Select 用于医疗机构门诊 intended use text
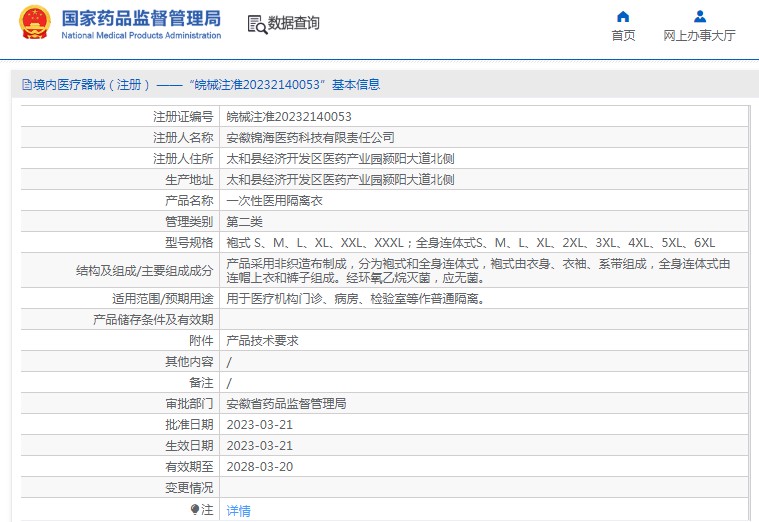Screen dimensions: 759x522 356,299
